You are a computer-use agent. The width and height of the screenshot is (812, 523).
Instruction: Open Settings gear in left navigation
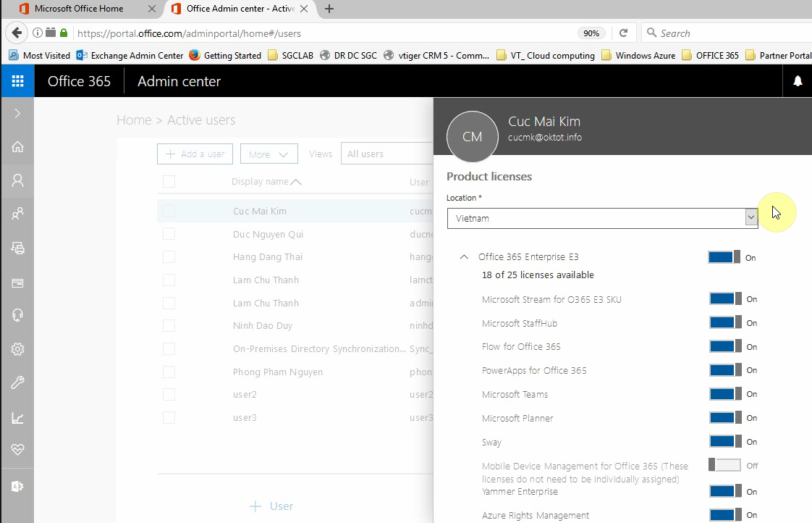coord(17,349)
